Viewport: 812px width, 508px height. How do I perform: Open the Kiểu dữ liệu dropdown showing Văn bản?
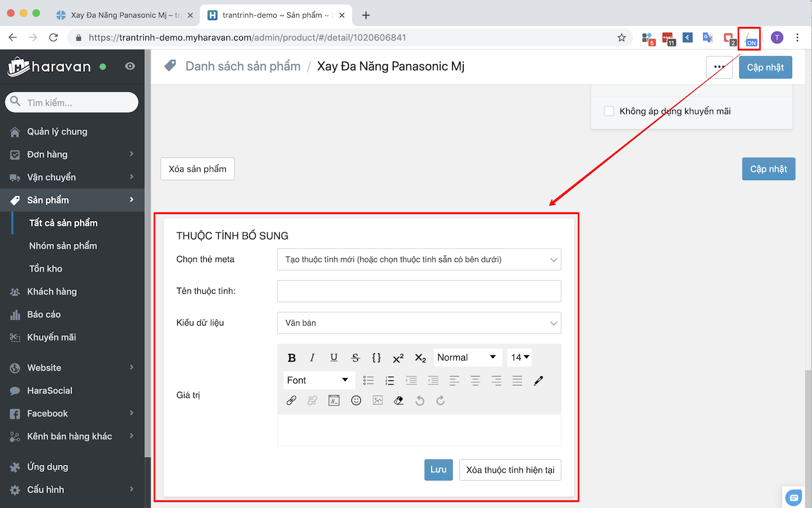(x=419, y=323)
